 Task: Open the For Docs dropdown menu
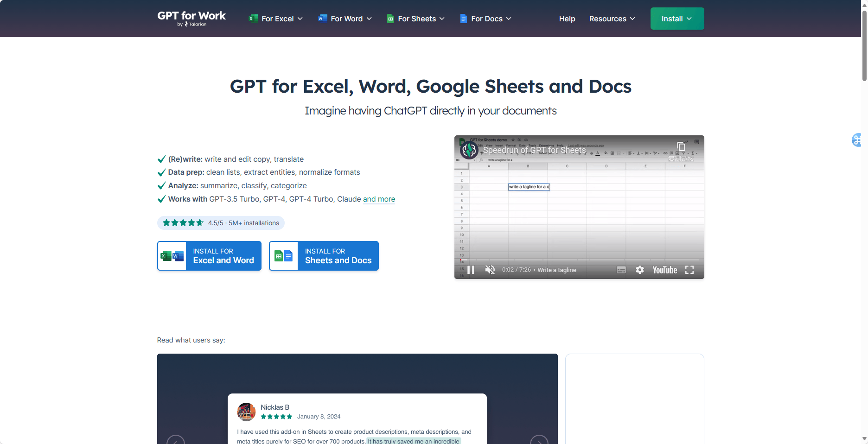point(485,19)
